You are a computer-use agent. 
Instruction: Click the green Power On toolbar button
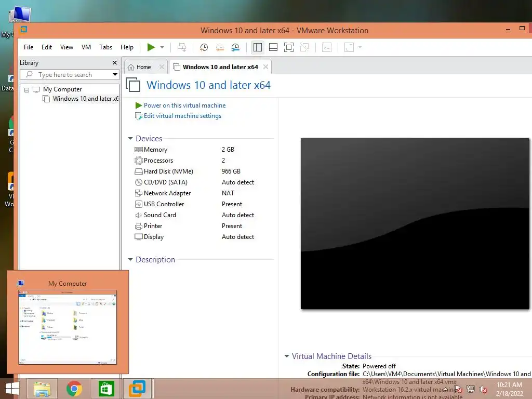(151, 47)
